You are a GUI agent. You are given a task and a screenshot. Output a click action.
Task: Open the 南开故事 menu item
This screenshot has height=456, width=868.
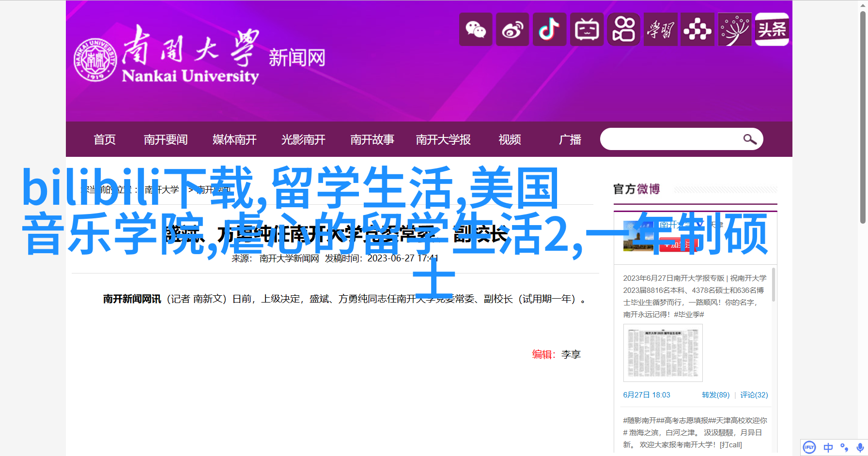coord(372,140)
